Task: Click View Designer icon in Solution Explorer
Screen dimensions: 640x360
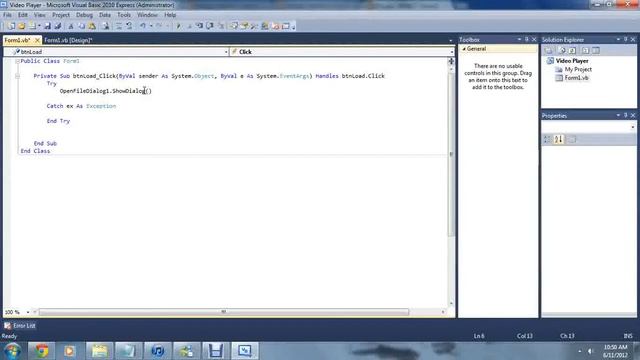Action: point(596,51)
